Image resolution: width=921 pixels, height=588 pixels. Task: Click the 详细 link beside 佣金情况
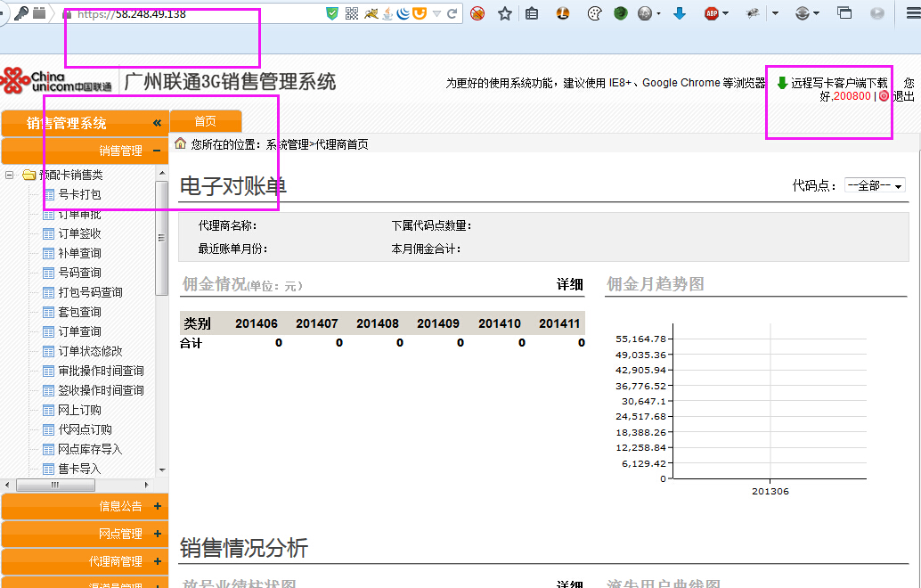coord(570,285)
